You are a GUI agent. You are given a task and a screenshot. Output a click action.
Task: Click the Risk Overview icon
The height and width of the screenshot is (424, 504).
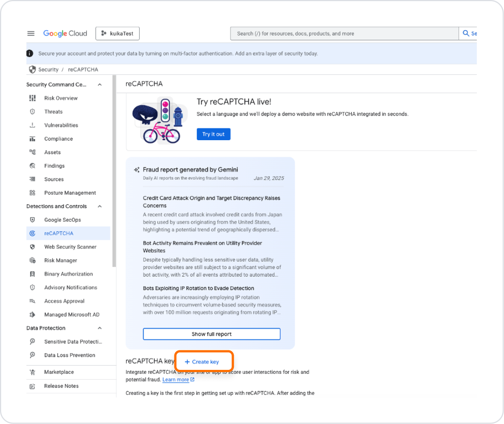(32, 98)
